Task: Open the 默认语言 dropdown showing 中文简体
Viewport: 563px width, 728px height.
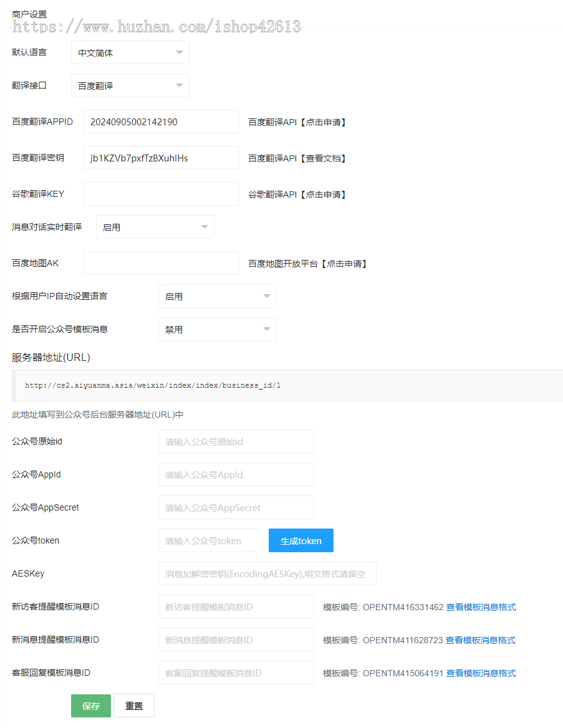Action: point(130,52)
